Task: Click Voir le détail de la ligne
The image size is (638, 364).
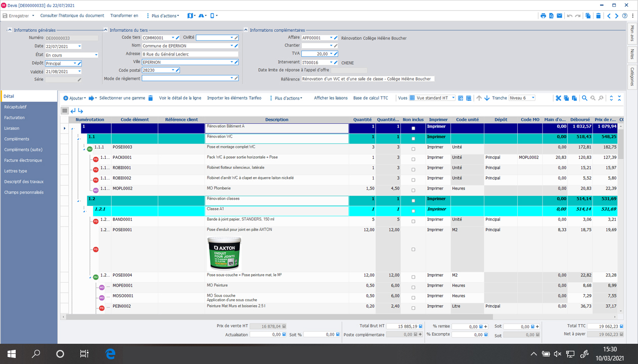Action: 180,98
